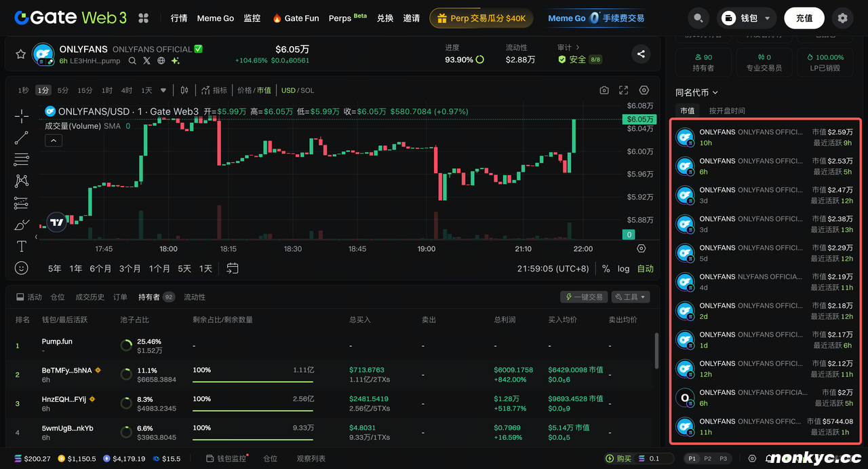Click the share icon in the token header
The width and height of the screenshot is (868, 469).
(641, 54)
